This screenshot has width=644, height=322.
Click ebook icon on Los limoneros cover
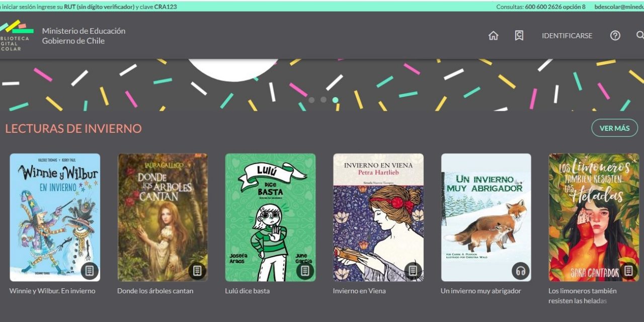(628, 271)
